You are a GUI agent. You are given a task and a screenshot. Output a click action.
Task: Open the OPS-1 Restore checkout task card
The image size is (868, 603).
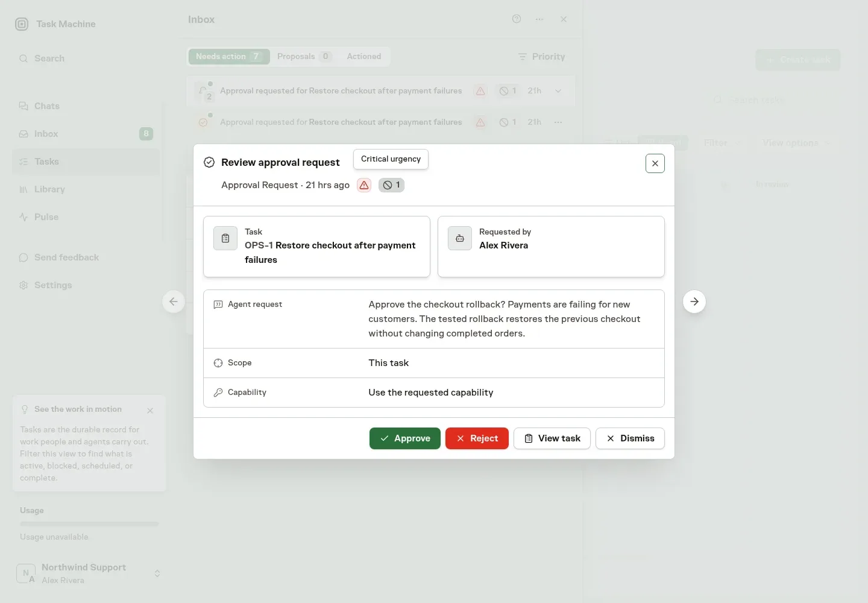coord(316,247)
